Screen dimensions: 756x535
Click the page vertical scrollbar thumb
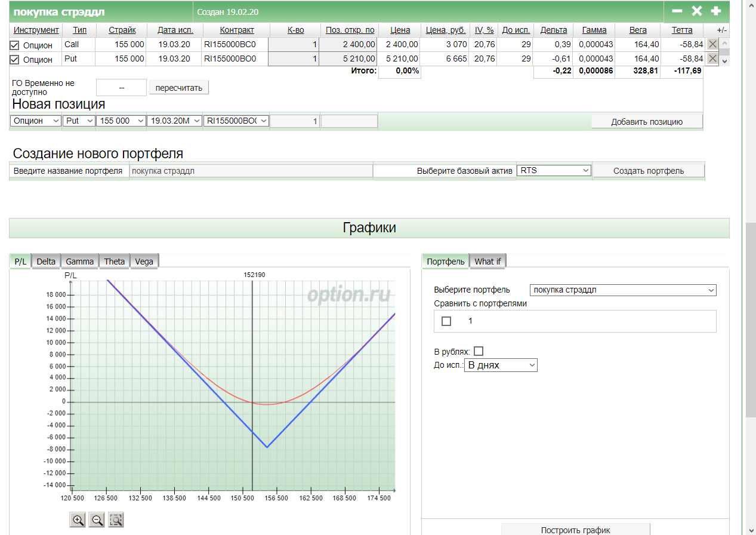pos(751,319)
